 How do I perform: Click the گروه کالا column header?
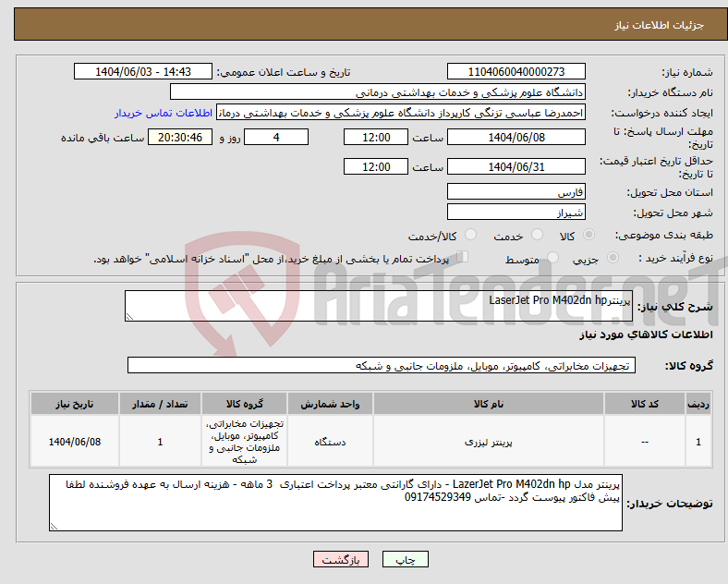pos(244,404)
